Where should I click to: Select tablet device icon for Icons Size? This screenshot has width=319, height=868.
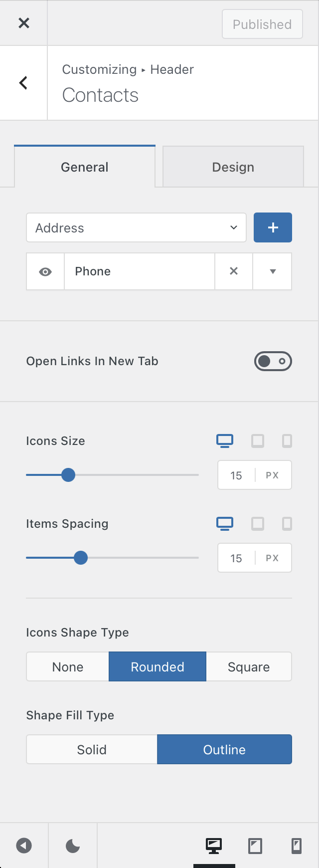[258, 441]
